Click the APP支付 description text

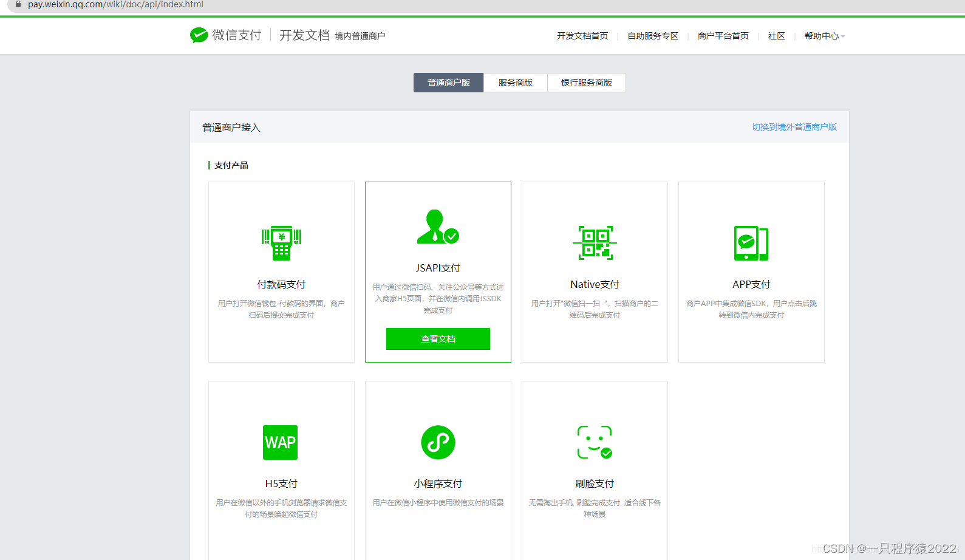(x=751, y=309)
